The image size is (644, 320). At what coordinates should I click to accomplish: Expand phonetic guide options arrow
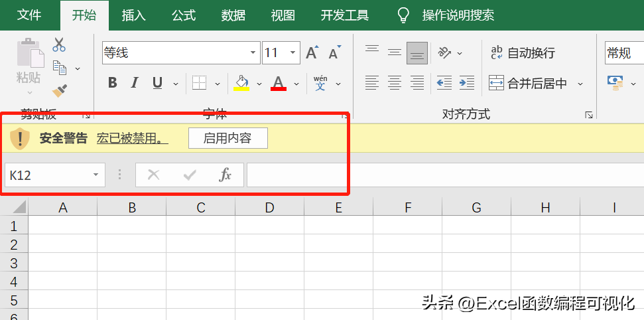[x=338, y=84]
